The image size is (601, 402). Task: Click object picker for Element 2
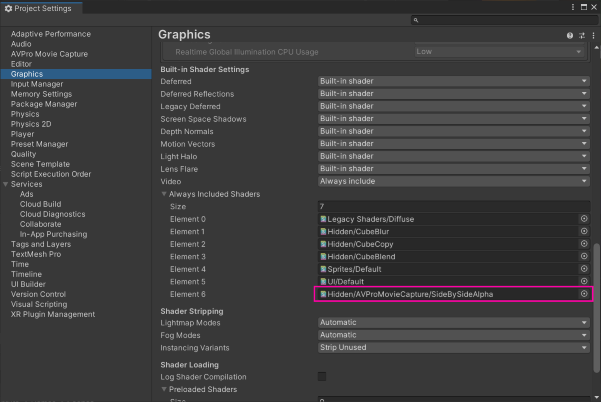point(584,244)
